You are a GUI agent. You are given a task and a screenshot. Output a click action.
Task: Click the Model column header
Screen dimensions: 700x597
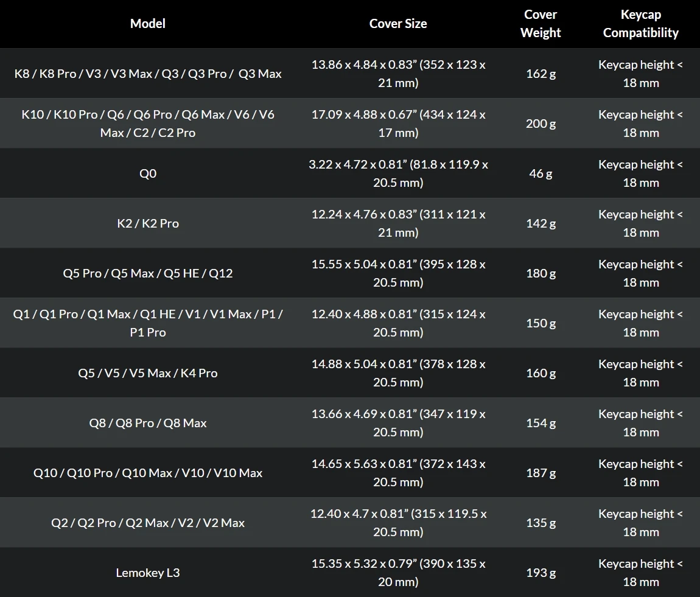coord(148,24)
